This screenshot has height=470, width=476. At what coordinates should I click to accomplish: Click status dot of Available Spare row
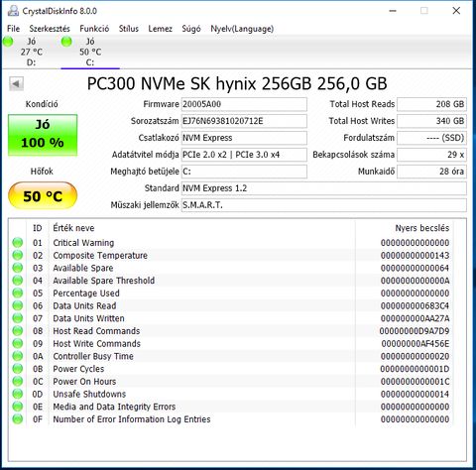[18, 268]
